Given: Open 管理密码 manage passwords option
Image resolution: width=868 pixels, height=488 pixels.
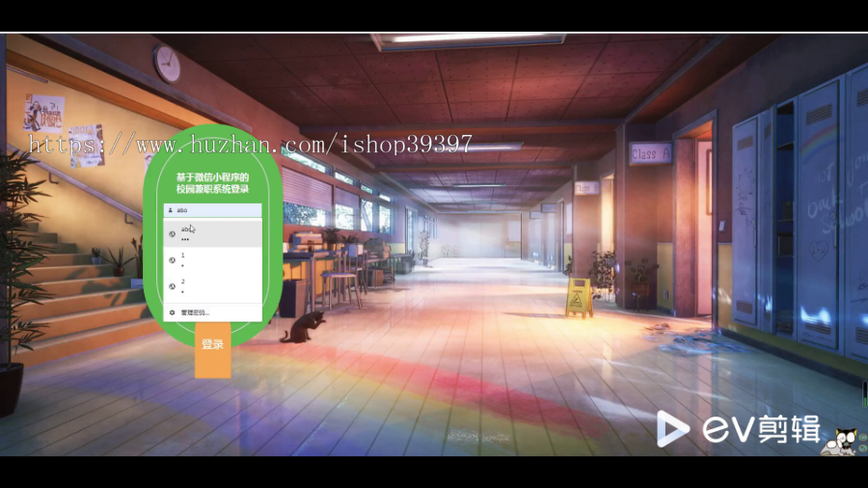Looking at the screenshot, I should (212, 312).
